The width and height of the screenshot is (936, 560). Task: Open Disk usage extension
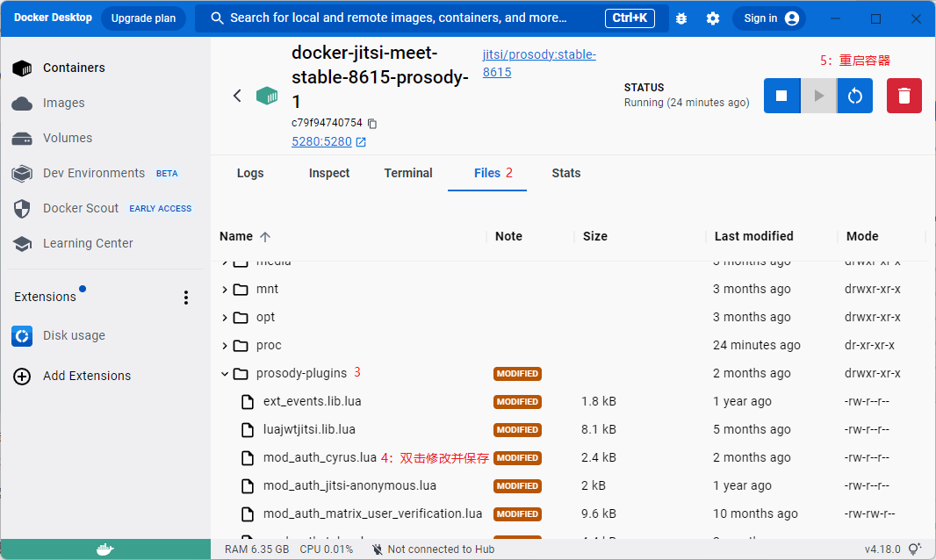pos(59,336)
